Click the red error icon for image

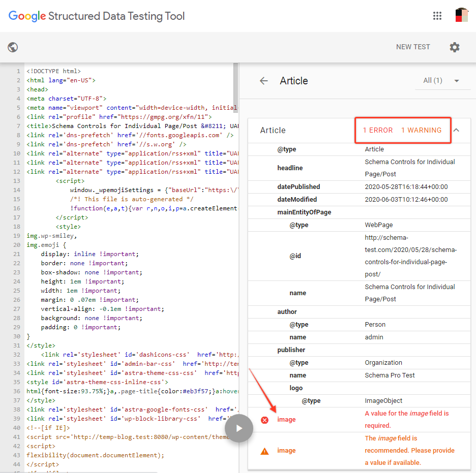pyautogui.click(x=264, y=420)
